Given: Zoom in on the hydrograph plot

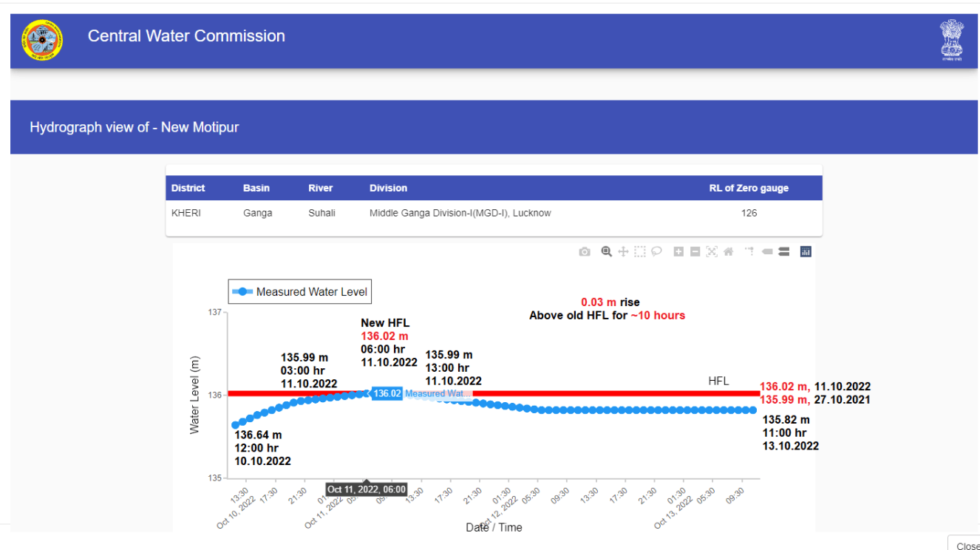Looking at the screenshot, I should (x=678, y=251).
